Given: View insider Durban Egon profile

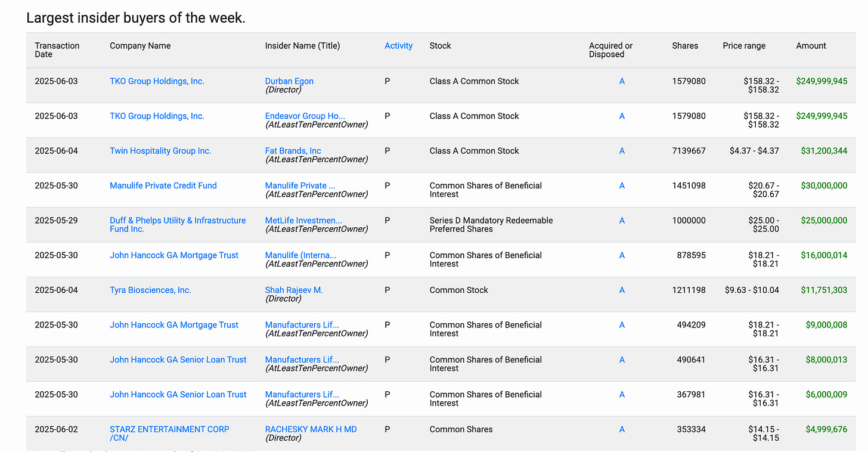Looking at the screenshot, I should pyautogui.click(x=289, y=81).
